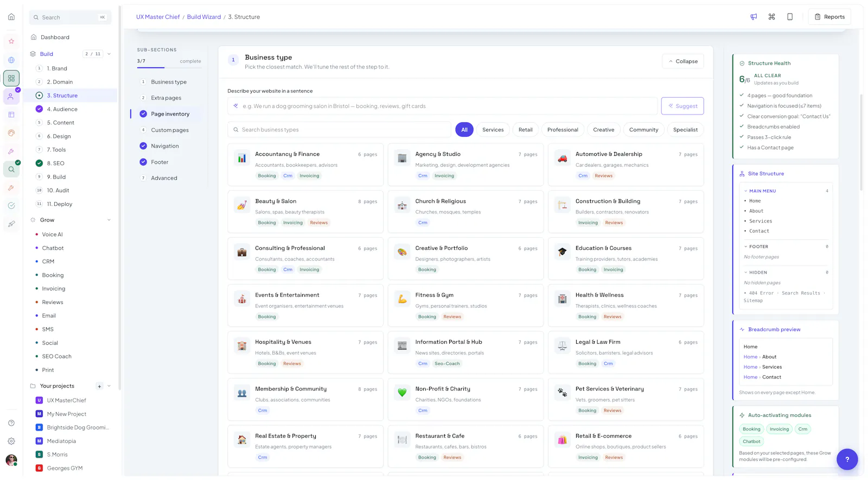Click the megaphone announcements icon

click(x=754, y=17)
